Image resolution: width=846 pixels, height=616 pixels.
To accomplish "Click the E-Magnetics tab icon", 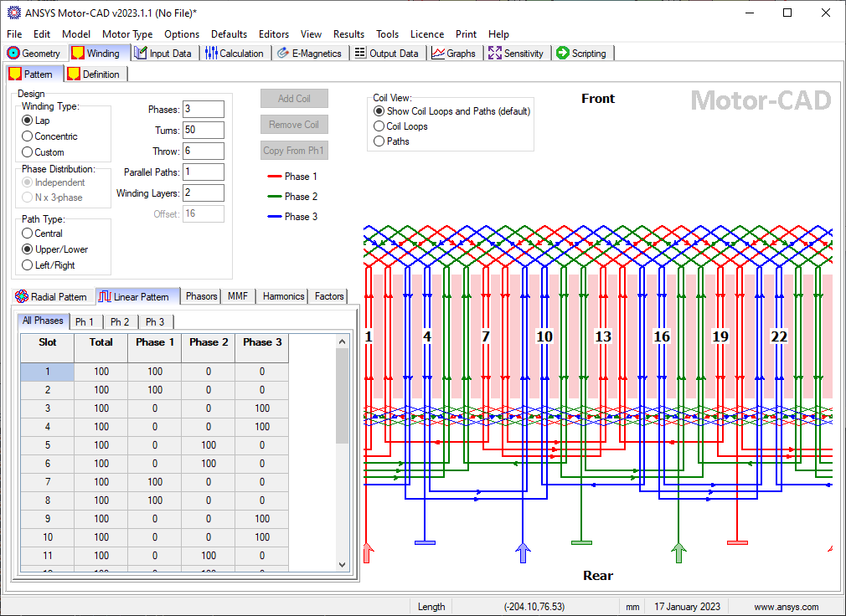I will point(283,53).
